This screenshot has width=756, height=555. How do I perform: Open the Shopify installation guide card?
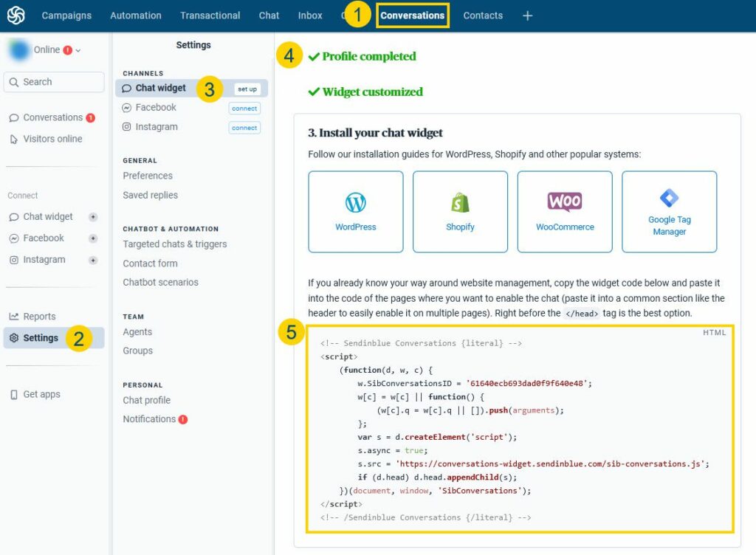coord(460,212)
